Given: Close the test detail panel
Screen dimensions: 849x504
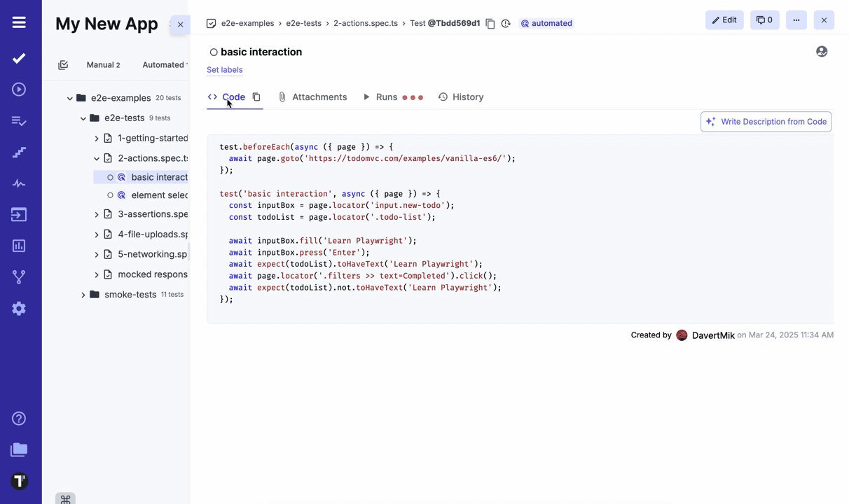Looking at the screenshot, I should [824, 20].
